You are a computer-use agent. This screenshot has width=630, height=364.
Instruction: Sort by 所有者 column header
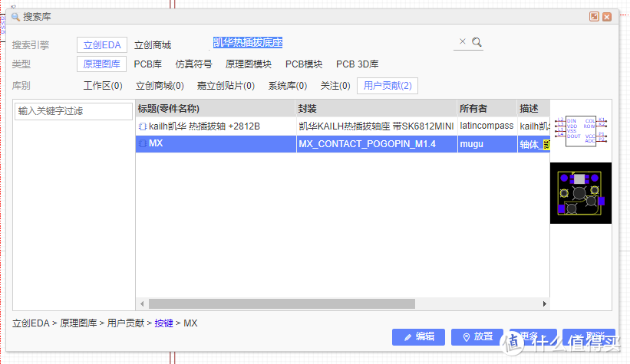coord(487,109)
